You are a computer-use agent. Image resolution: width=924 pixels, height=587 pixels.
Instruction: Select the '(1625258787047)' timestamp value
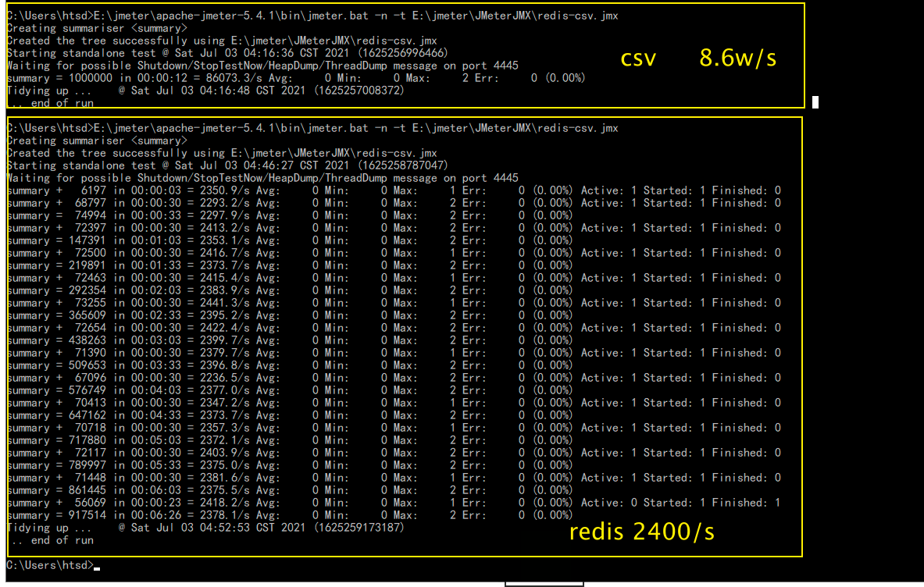click(x=402, y=165)
